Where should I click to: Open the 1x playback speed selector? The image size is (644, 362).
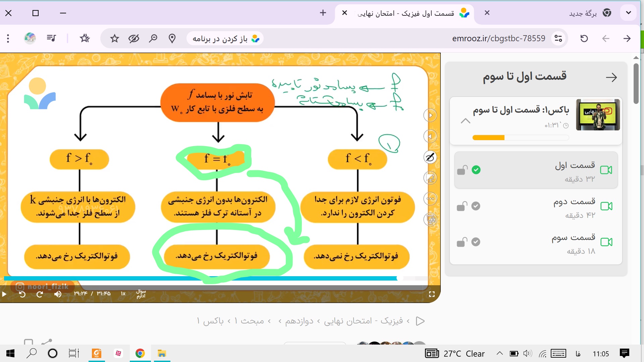(123, 294)
